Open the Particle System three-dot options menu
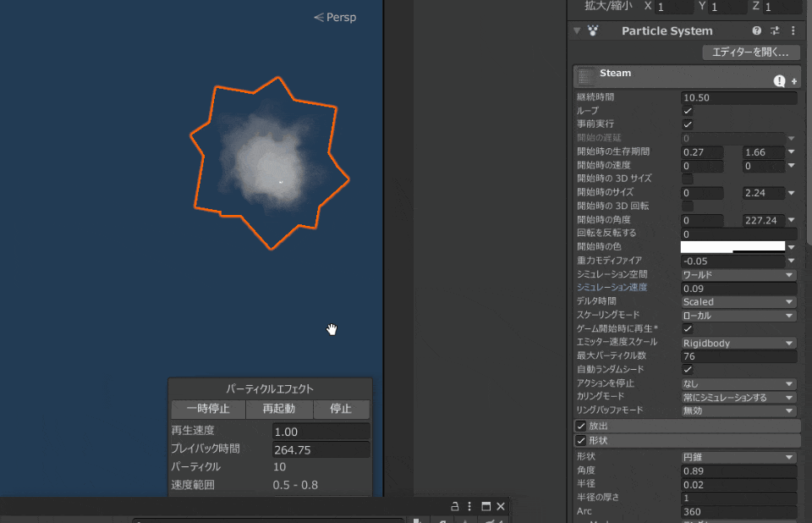 coord(793,30)
